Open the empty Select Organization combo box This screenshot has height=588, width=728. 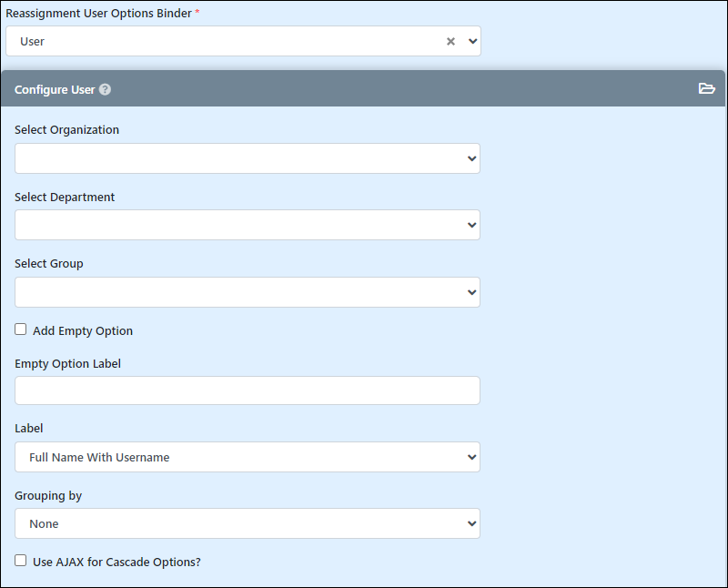(248, 158)
